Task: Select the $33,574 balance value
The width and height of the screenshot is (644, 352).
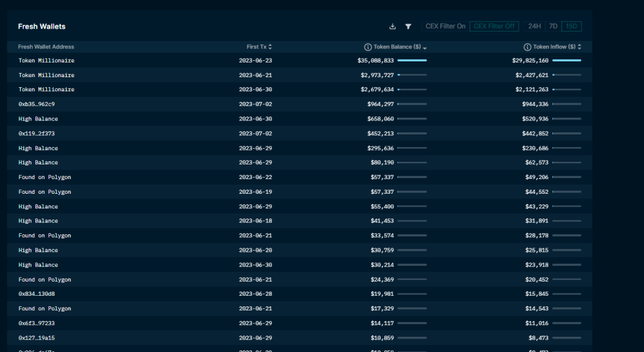Action: 382,235
